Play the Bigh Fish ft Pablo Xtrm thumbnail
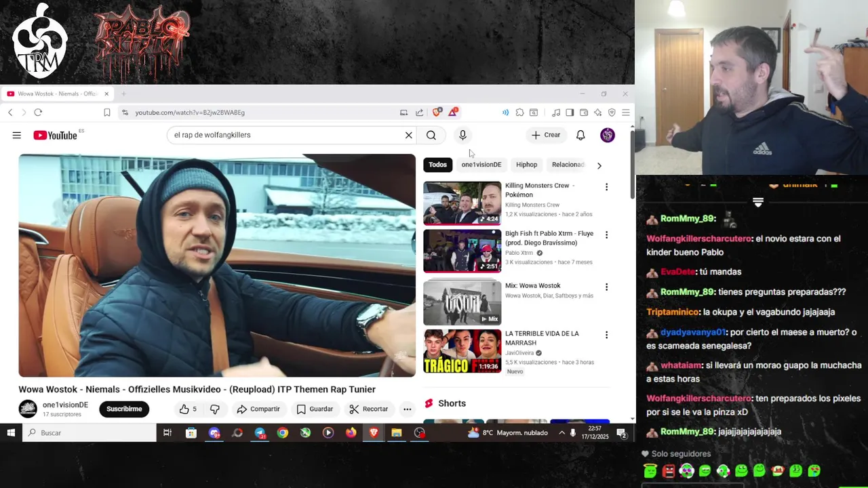The height and width of the screenshot is (488, 868). tap(462, 251)
